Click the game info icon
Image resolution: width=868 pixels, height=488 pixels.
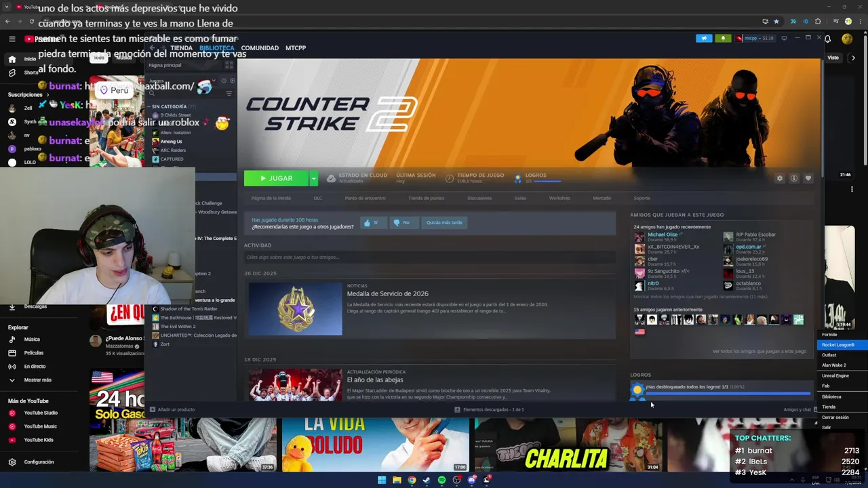pos(793,178)
